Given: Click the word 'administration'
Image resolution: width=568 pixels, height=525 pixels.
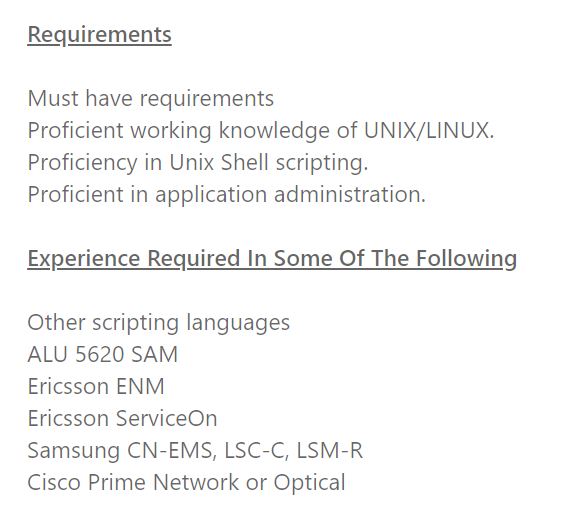Looking at the screenshot, I should 350,194.
